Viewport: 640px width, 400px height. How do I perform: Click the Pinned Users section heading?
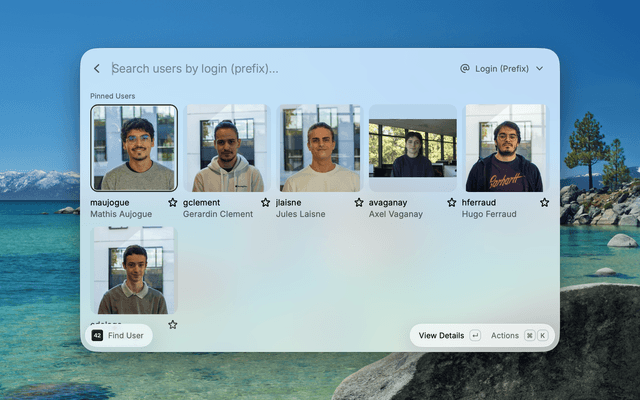click(x=113, y=96)
